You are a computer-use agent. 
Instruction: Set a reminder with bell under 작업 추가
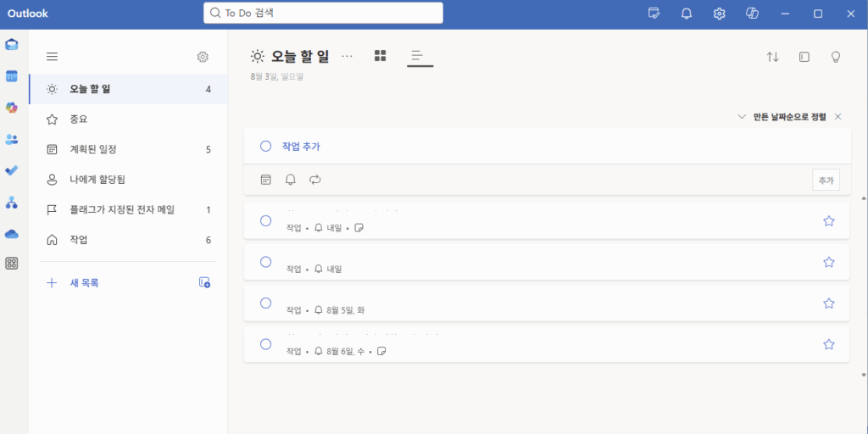coord(290,180)
